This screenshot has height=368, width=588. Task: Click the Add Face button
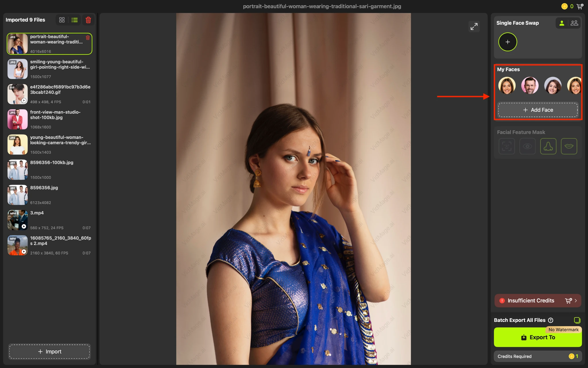click(x=538, y=110)
